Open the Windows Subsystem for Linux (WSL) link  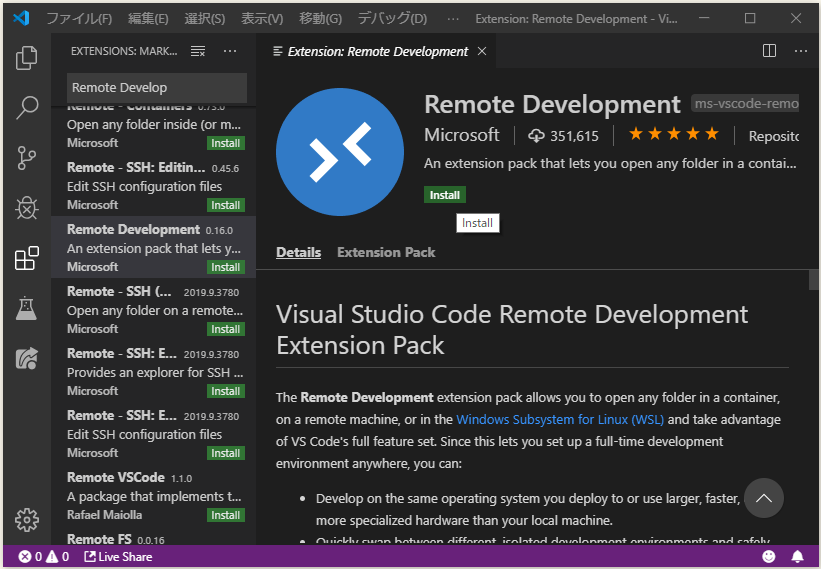560,420
